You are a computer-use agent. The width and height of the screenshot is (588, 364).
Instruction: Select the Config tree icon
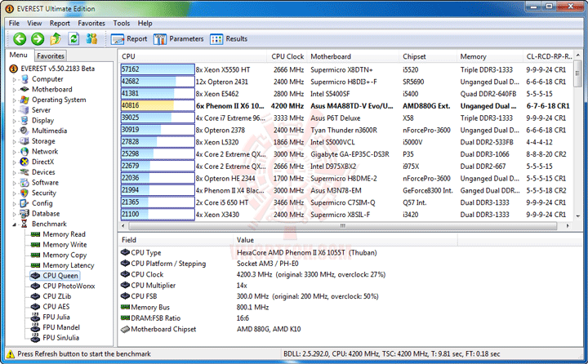24,203
